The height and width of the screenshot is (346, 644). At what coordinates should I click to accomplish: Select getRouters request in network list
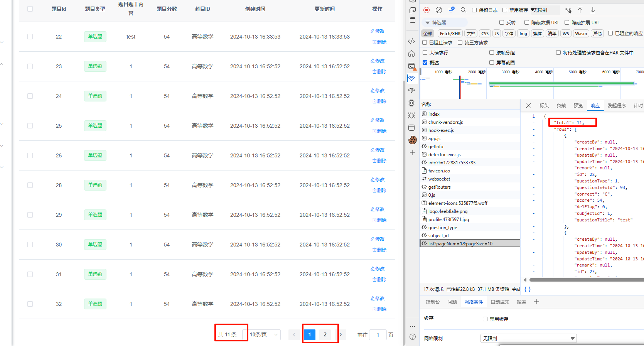(x=470, y=187)
